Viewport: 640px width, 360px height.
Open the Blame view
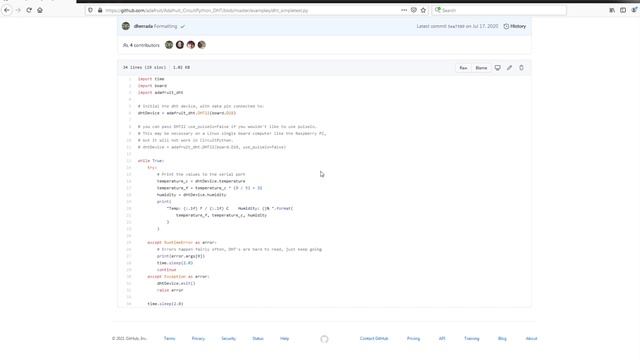pyautogui.click(x=481, y=68)
